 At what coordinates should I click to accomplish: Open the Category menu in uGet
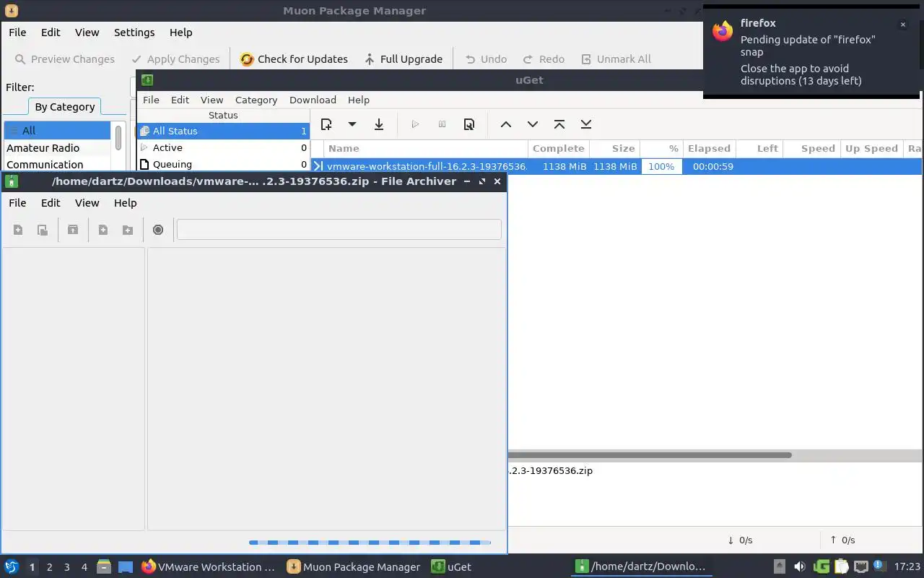[256, 100]
